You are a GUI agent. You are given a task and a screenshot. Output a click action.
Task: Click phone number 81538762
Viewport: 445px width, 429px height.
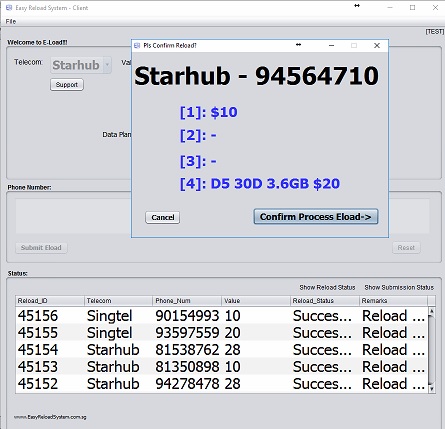click(187, 350)
